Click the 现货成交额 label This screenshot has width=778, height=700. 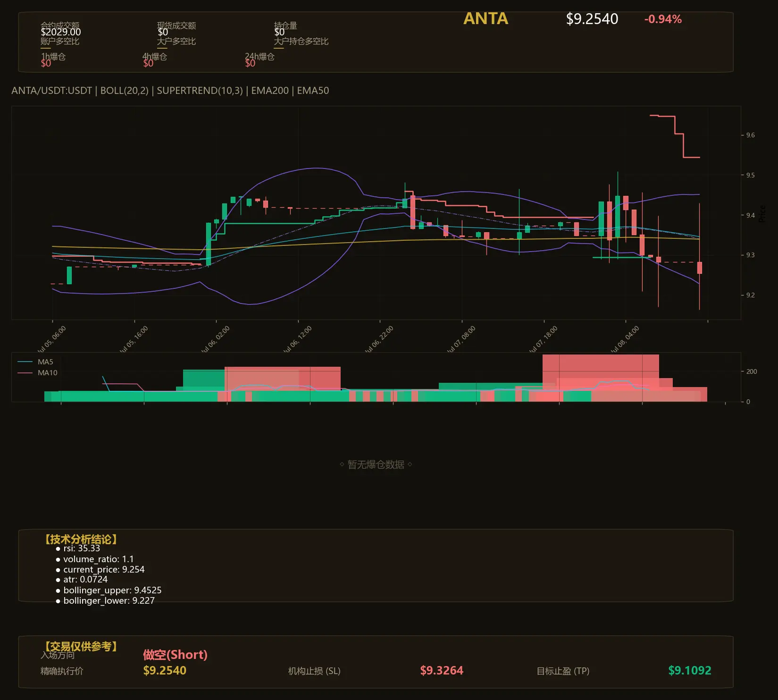pos(176,25)
